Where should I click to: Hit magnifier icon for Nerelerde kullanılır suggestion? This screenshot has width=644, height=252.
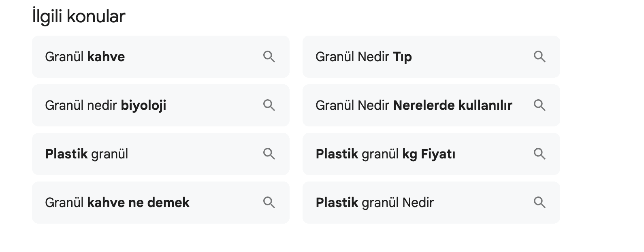pos(540,105)
